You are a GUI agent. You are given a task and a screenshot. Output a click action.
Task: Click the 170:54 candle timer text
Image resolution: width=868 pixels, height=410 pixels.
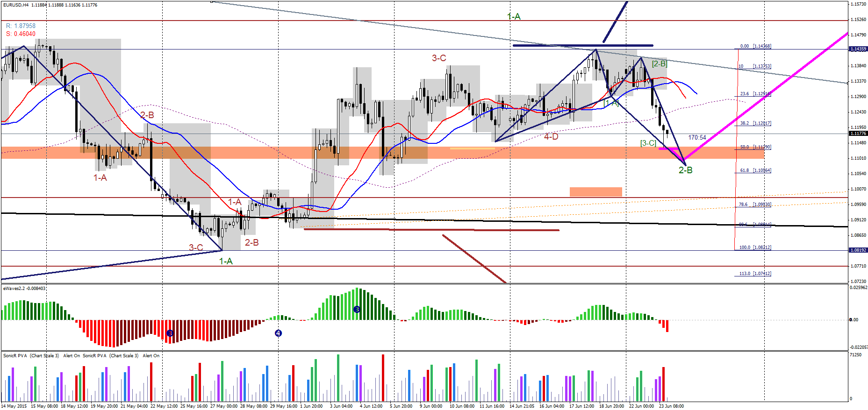697,137
